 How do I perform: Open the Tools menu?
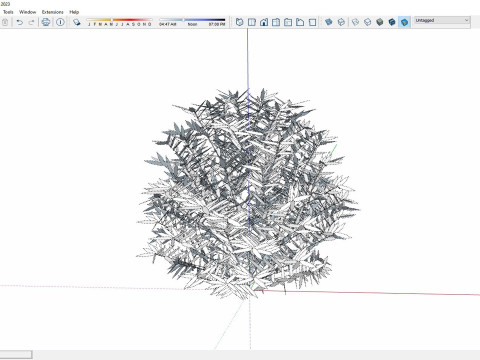tap(8, 12)
